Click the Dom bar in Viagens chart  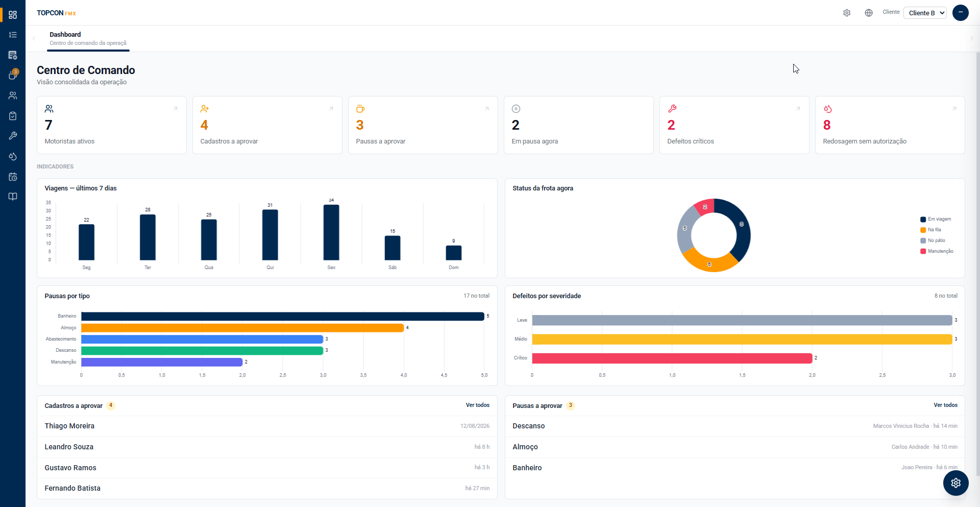pyautogui.click(x=454, y=253)
